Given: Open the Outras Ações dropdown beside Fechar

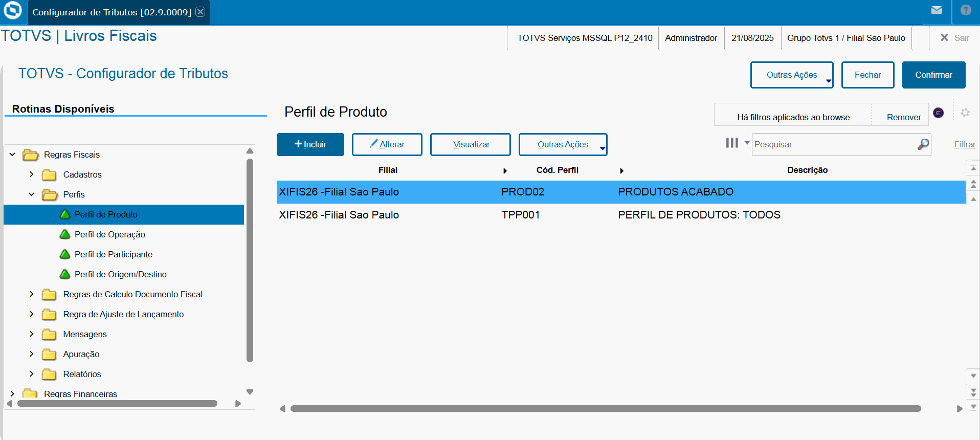Looking at the screenshot, I should pos(792,75).
